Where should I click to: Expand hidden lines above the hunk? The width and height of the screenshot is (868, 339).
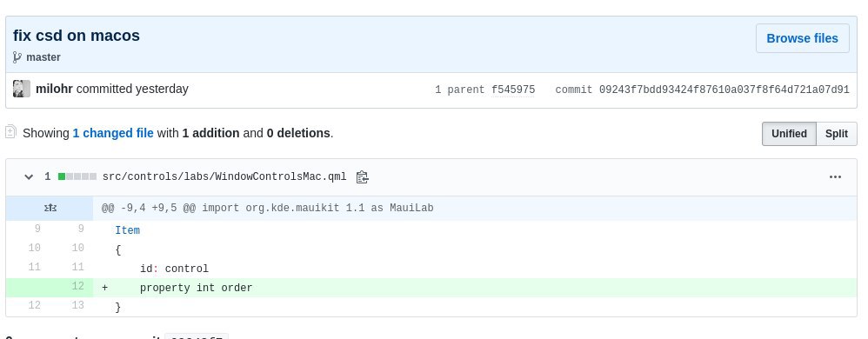50,208
